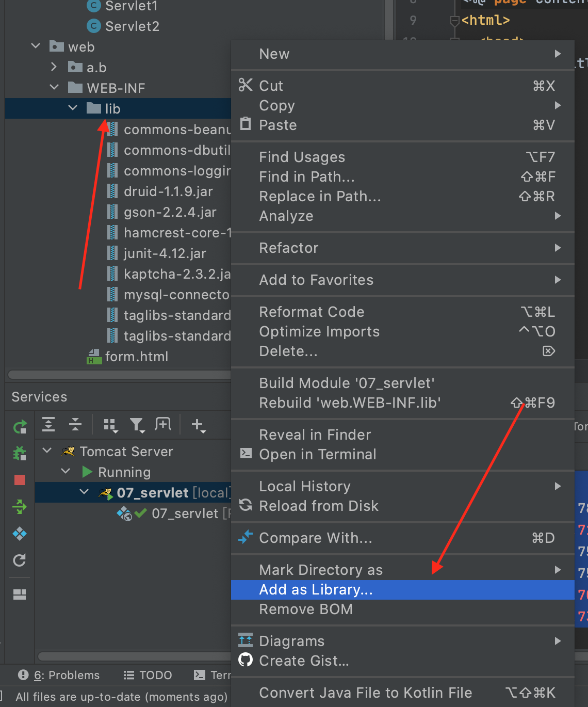Click the Collapse All icon in Services toolbar
The width and height of the screenshot is (588, 707).
(x=75, y=424)
